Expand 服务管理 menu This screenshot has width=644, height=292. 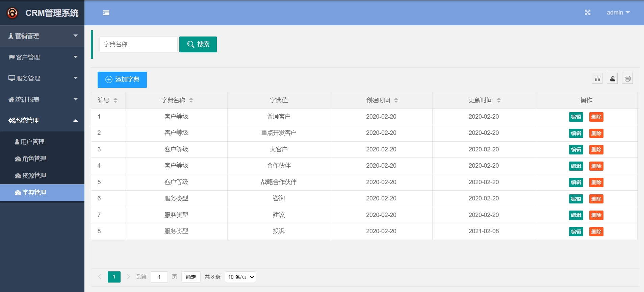tap(42, 78)
